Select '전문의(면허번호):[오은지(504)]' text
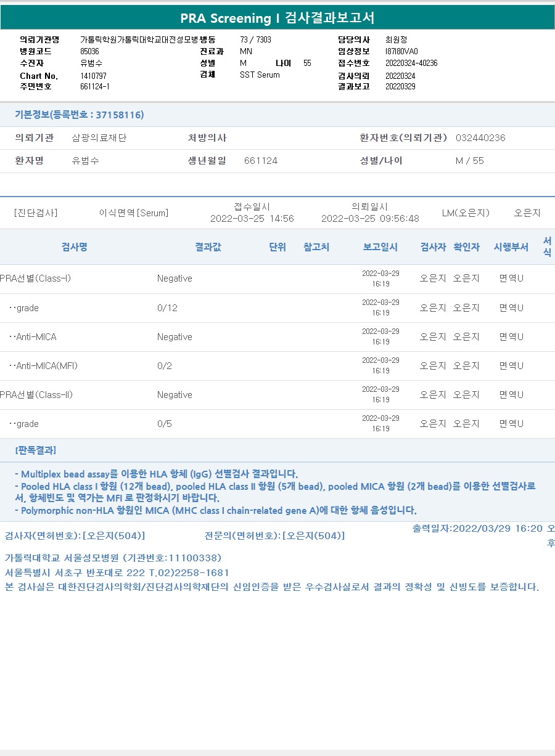The width and height of the screenshot is (555, 756). click(274, 535)
